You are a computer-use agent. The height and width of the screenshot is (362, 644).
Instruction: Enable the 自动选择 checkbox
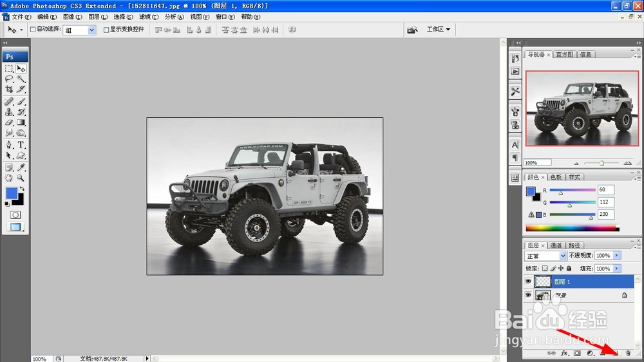(x=33, y=30)
